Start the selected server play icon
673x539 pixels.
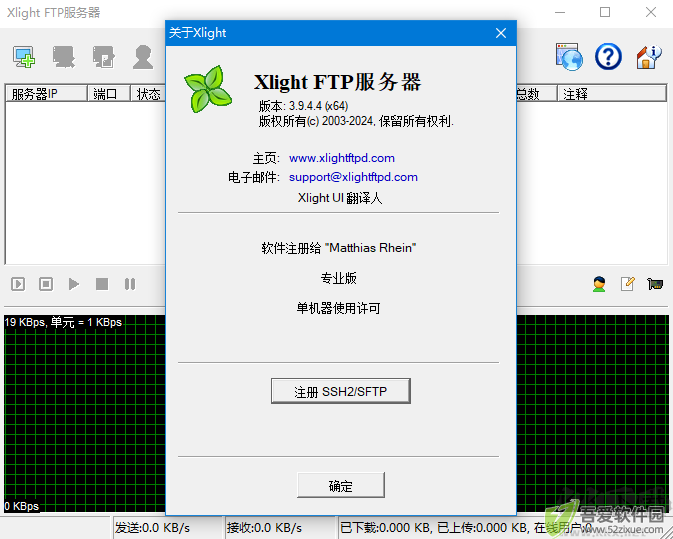coord(74,284)
